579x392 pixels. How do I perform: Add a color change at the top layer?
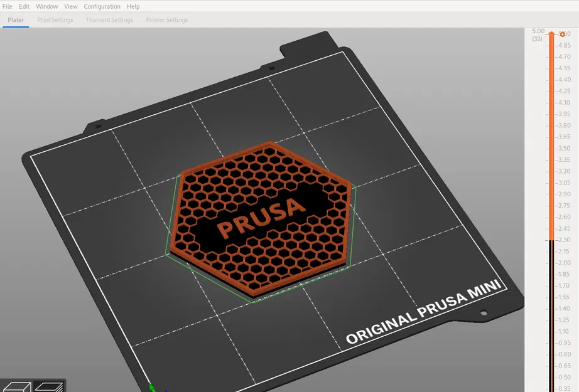[563, 34]
